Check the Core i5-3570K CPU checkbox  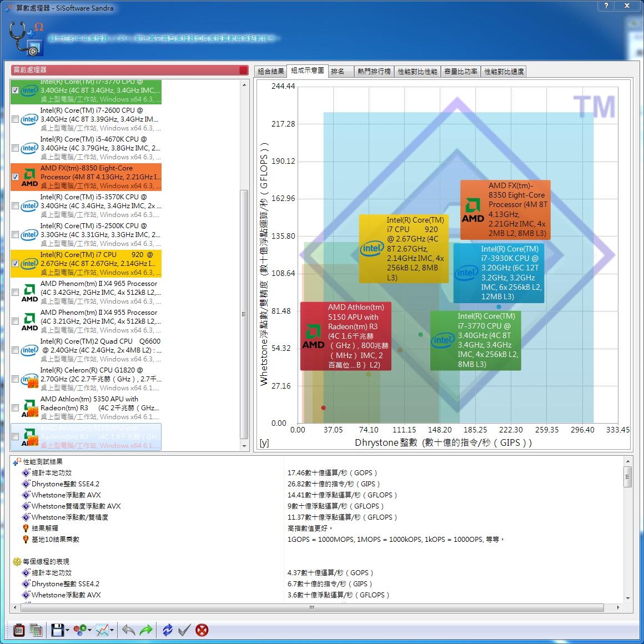15,206
